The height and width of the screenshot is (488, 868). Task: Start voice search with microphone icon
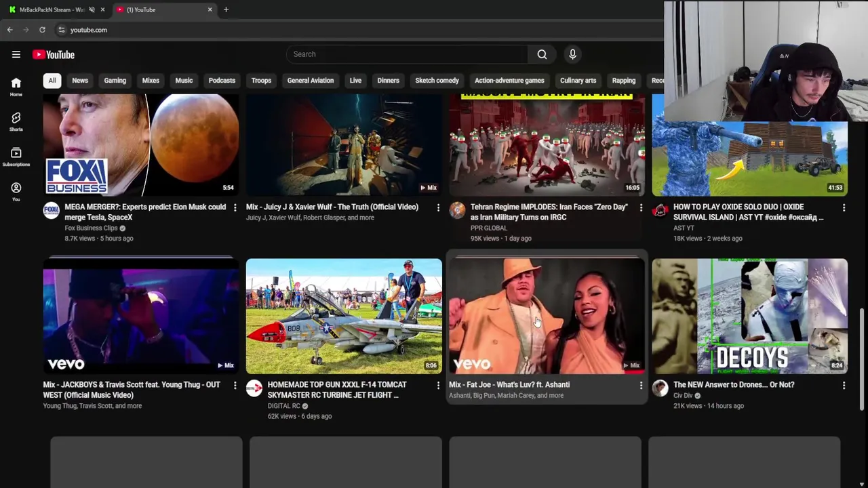click(572, 54)
